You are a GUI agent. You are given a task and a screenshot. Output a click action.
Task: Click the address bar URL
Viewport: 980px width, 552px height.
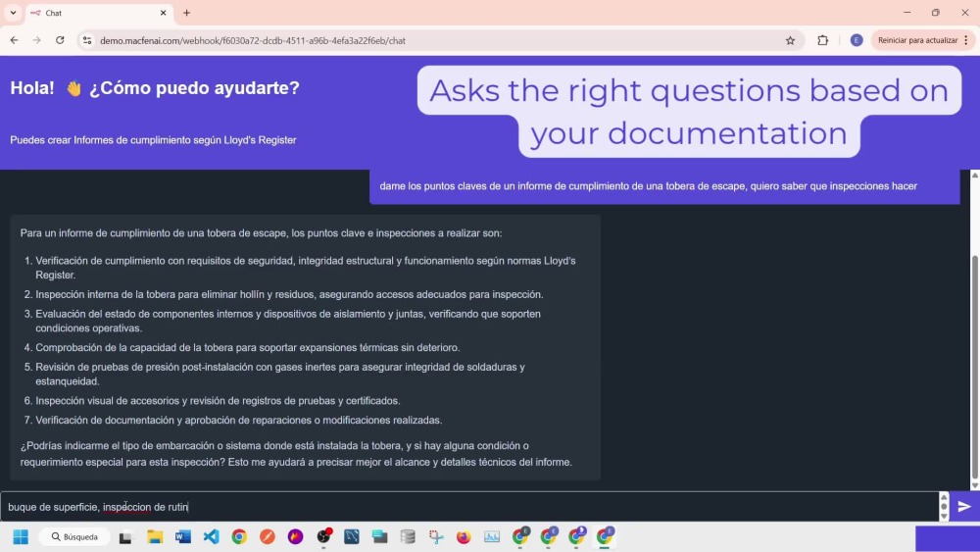tap(253, 40)
